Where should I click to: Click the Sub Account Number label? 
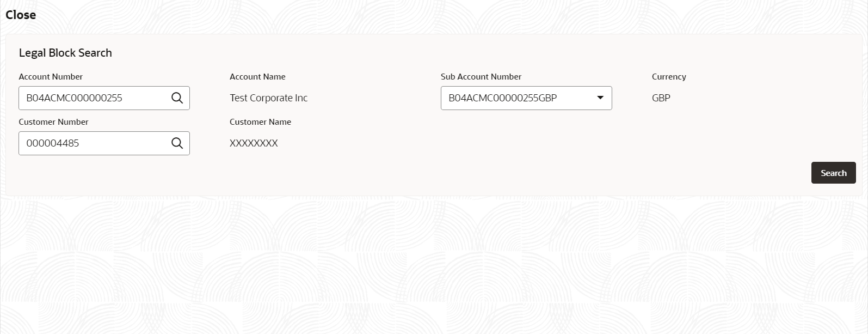(x=481, y=77)
